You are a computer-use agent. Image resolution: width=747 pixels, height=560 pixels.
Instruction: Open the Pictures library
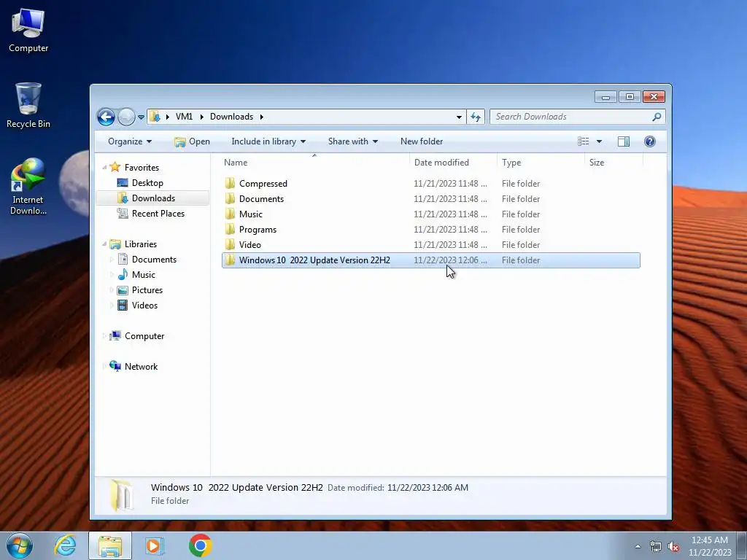[x=147, y=290]
